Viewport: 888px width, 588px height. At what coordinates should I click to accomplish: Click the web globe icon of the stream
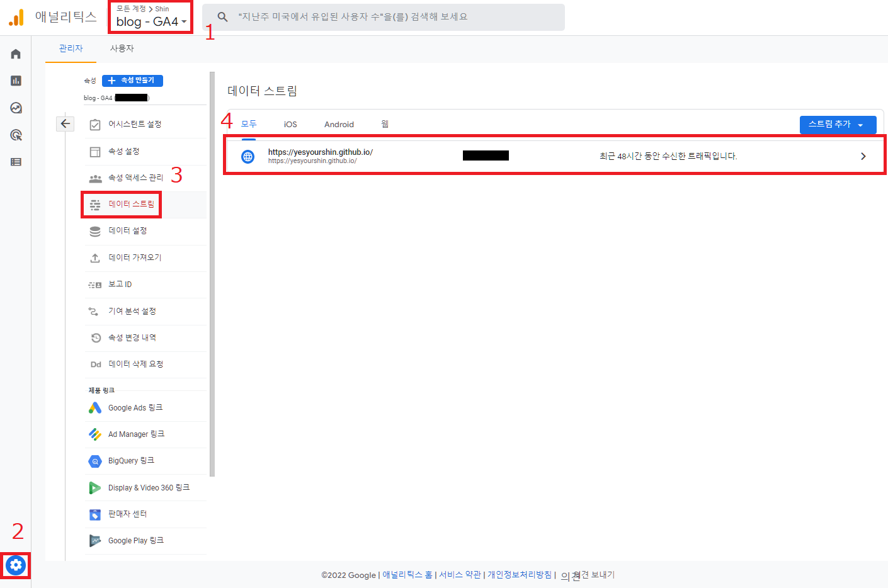(248, 156)
